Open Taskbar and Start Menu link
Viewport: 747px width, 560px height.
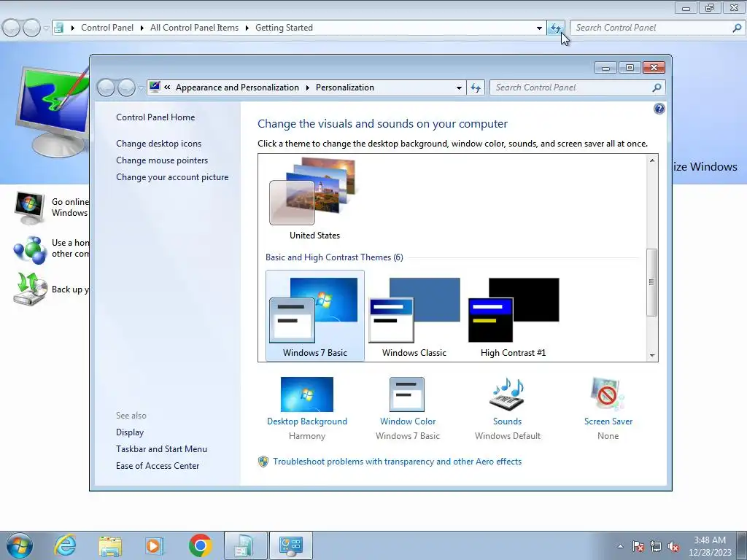point(161,449)
